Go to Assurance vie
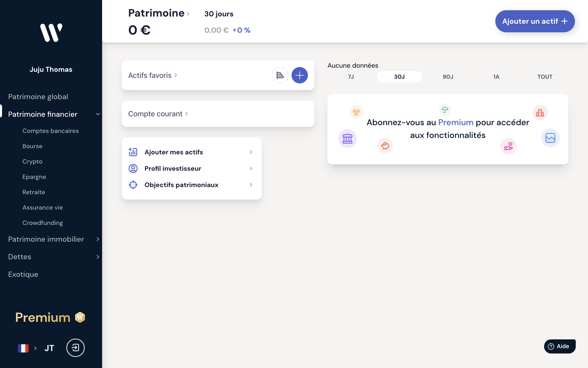This screenshot has width=588, height=368. click(42, 207)
